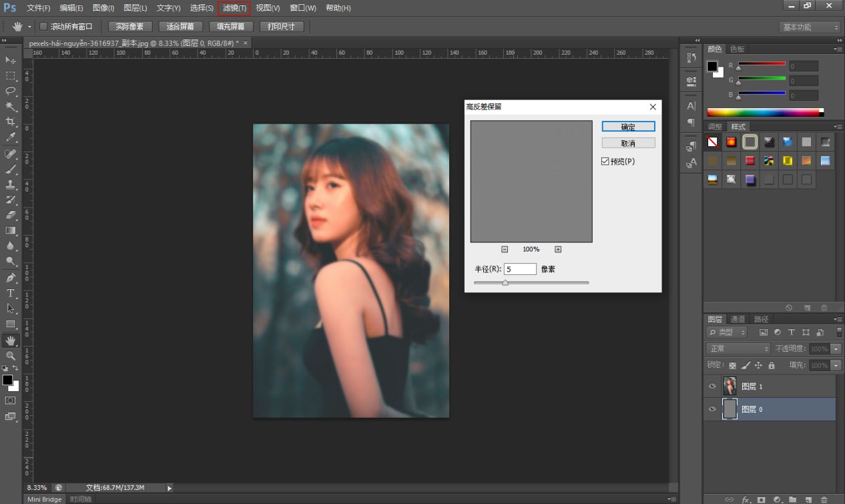
Task: Open the Layers panel flyout menu
Action: click(x=838, y=319)
